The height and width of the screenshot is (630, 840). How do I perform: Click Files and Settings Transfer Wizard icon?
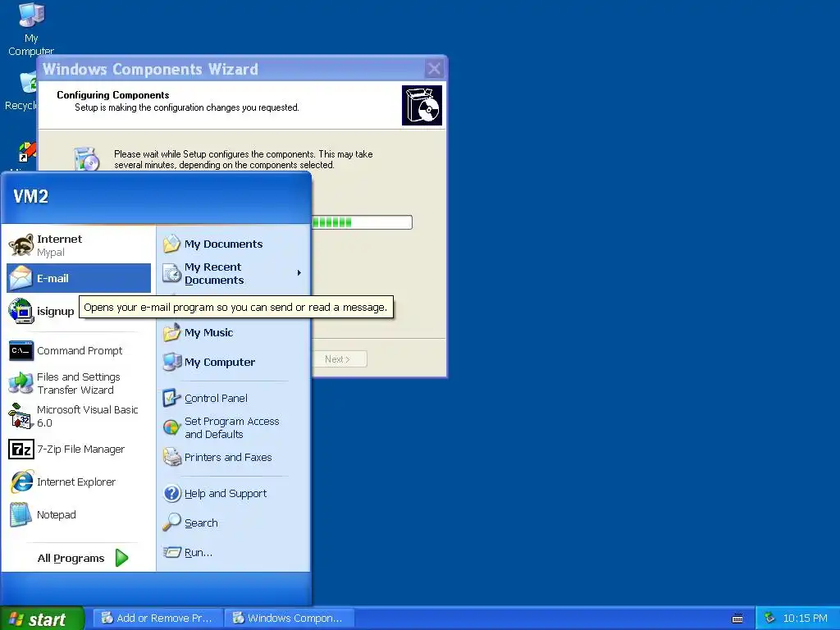[x=21, y=383]
